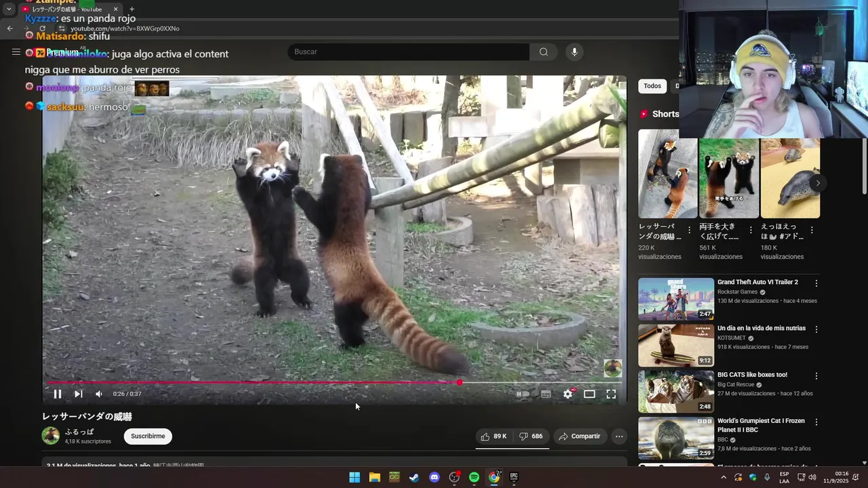Open the ふるっぱ channel name link
This screenshot has height=488, width=868.
coord(79,432)
